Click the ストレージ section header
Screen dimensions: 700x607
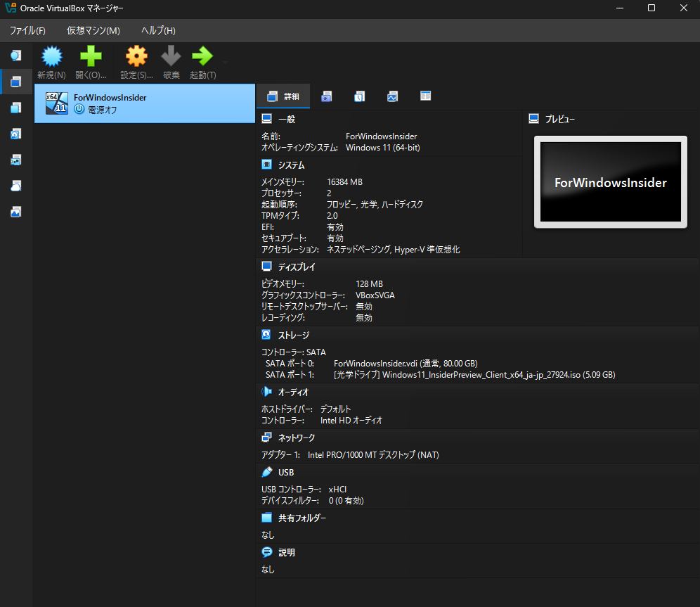(294, 336)
